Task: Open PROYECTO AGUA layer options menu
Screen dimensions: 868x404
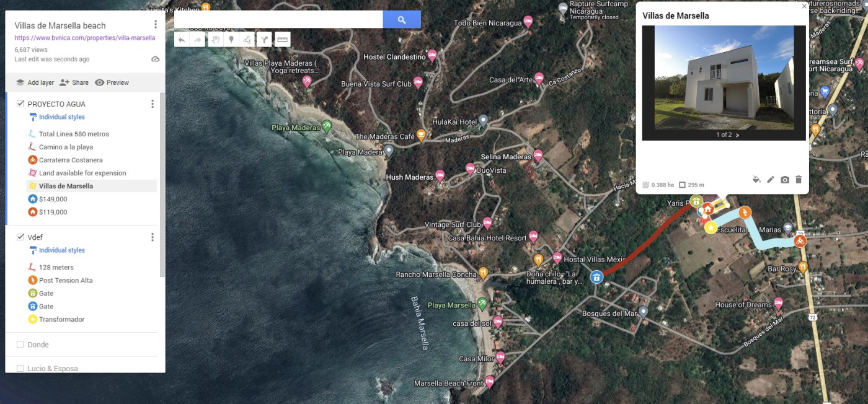Action: click(x=153, y=104)
